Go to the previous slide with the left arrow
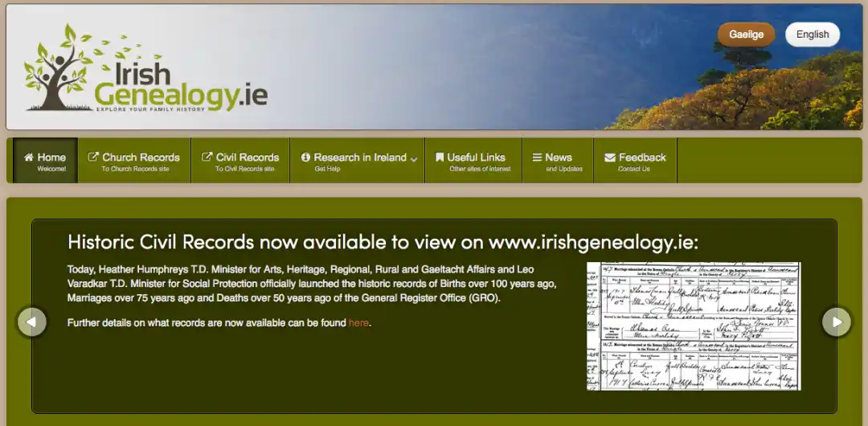This screenshot has height=426, width=868. [32, 322]
